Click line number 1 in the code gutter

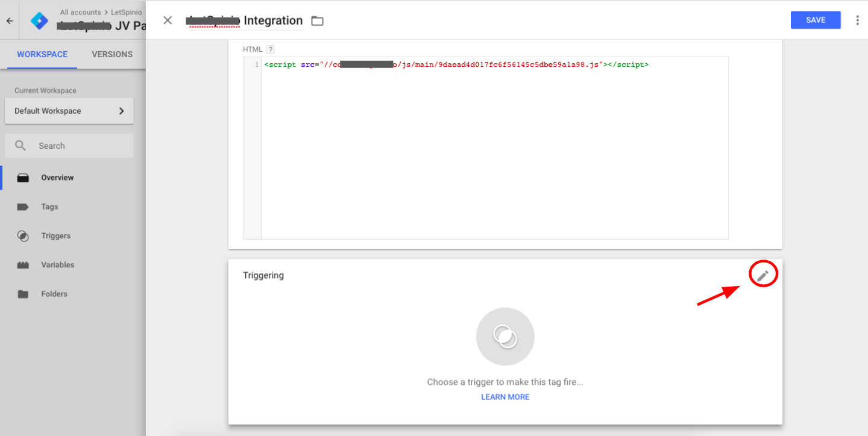[257, 64]
